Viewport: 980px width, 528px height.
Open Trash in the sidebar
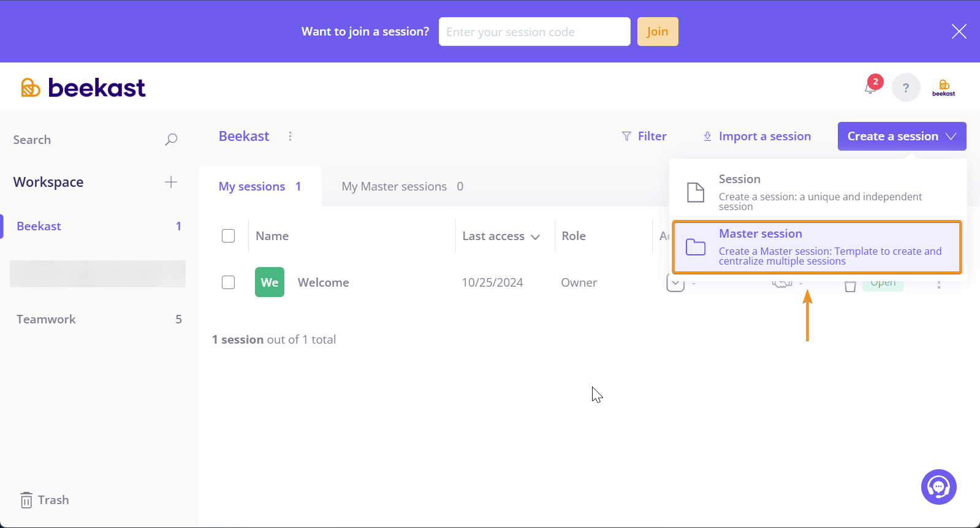coord(45,500)
